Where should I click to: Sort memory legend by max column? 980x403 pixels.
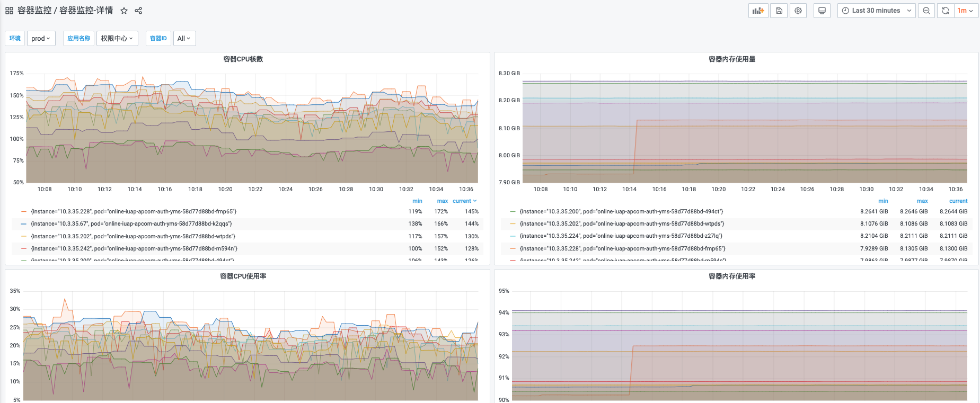[922, 201]
